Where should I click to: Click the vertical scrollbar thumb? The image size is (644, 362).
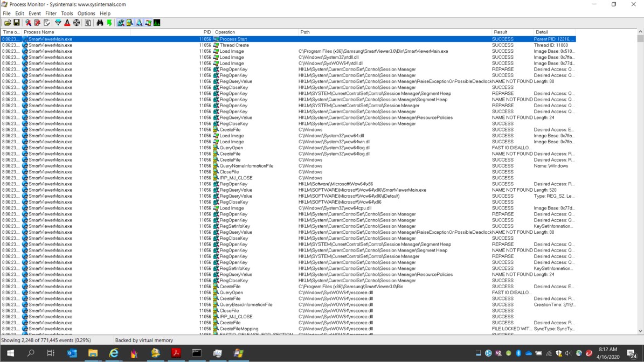click(x=640, y=39)
